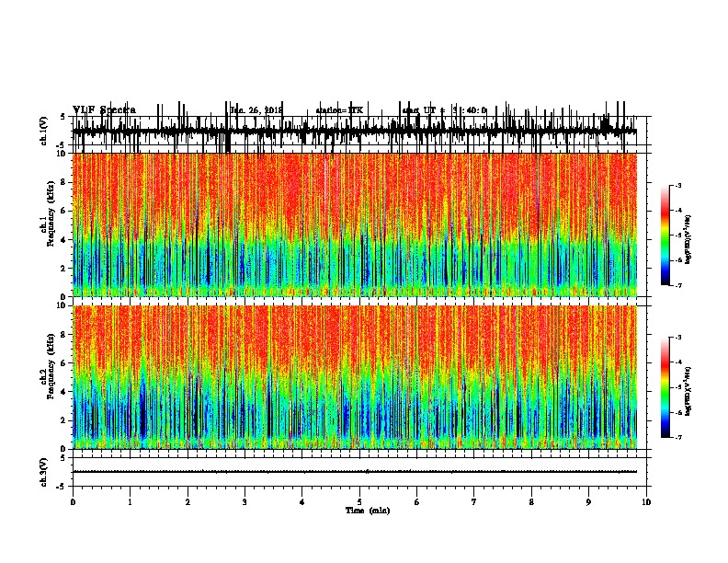Image resolution: width=728 pixels, height=563 pixels.
Task: Click the time axis tick label "0"
Action: pyautogui.click(x=73, y=502)
